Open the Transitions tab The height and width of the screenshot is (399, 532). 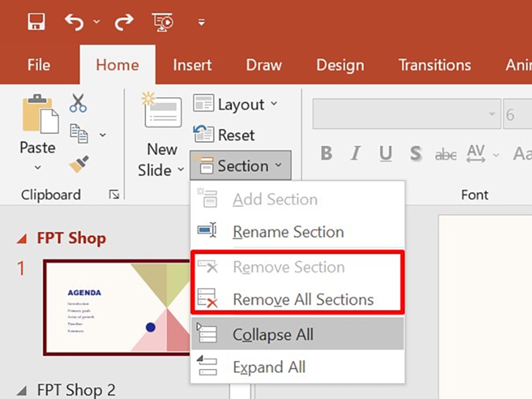click(x=435, y=65)
